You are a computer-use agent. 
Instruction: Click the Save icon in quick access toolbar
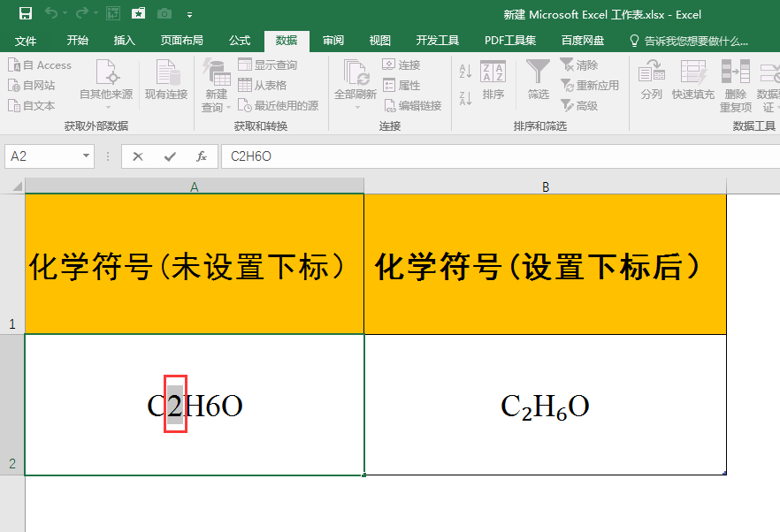26,13
